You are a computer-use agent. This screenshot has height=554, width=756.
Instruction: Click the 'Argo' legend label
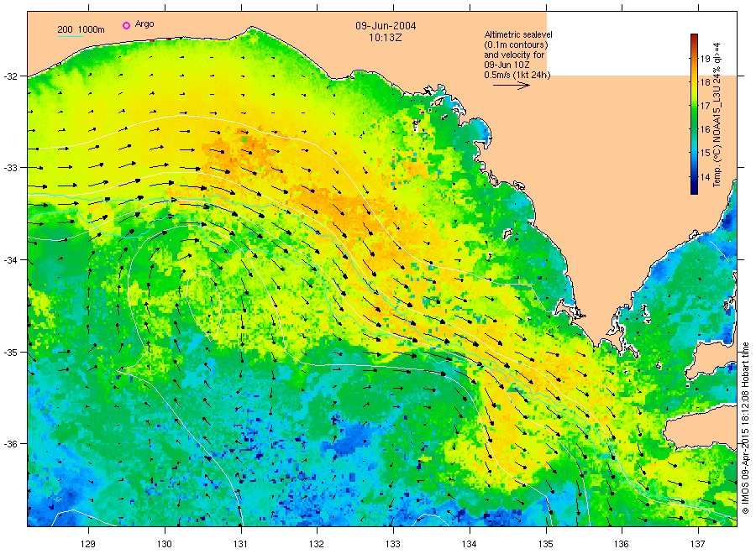click(144, 24)
